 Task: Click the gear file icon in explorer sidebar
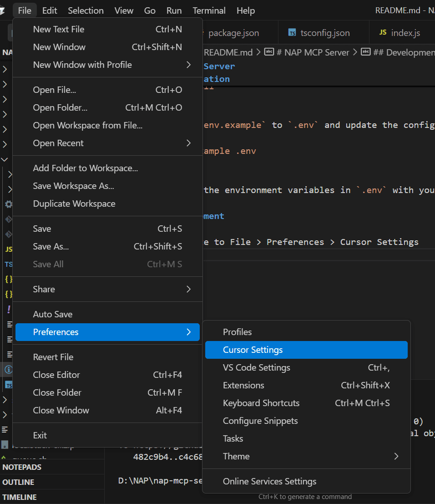(9, 204)
